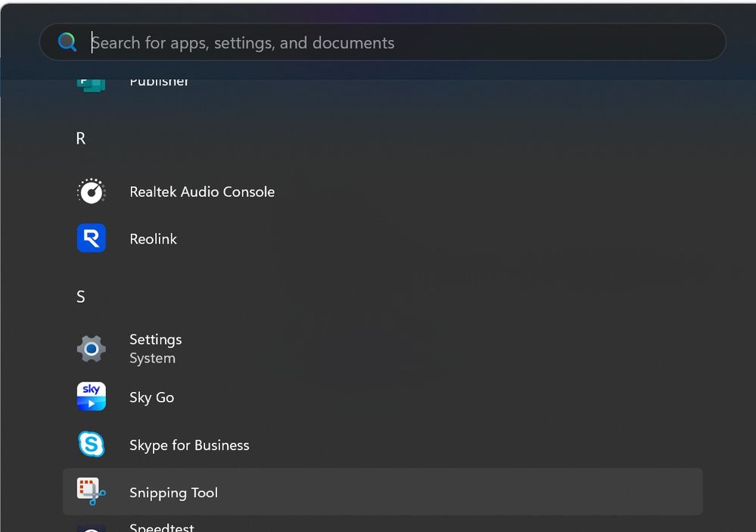756x532 pixels.
Task: Click the magnifier icon in the search bar
Action: pos(67,42)
